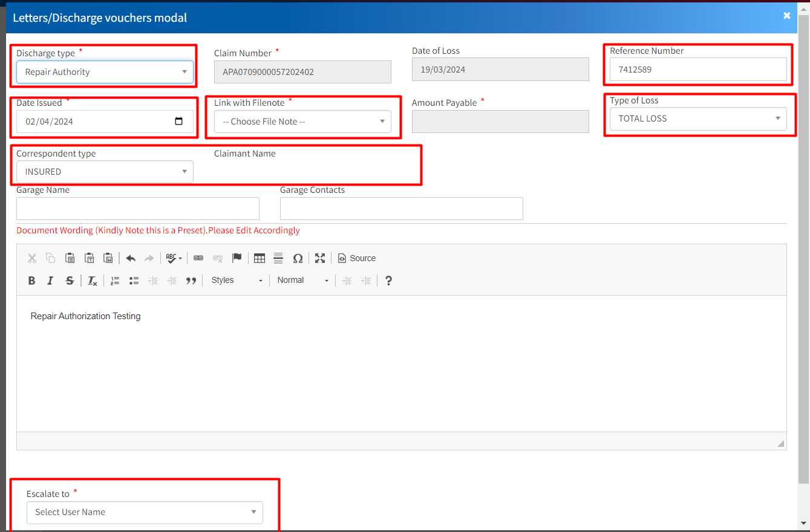Undo the last edit in the editor
Screen dimensions: 810x532
(131, 259)
